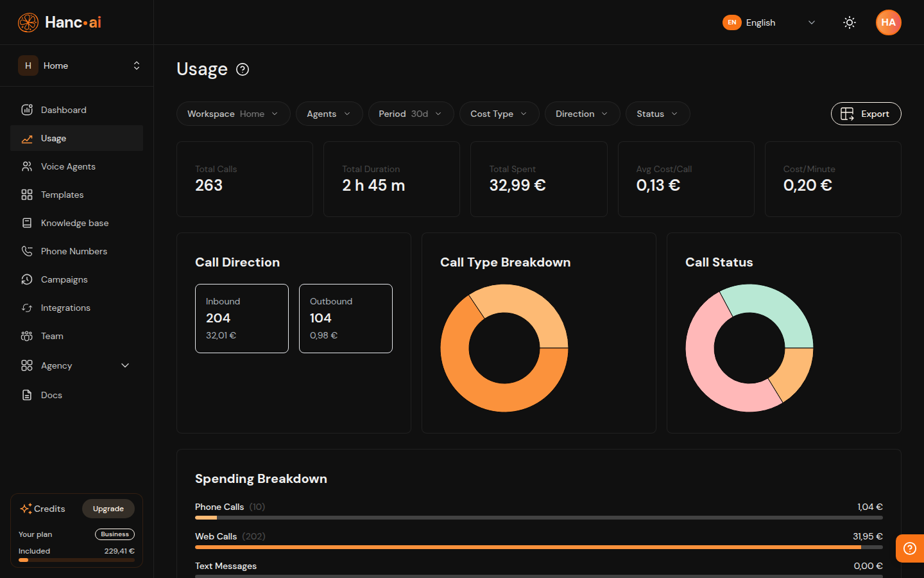Select Team in the sidebar
924x578 pixels.
point(52,335)
